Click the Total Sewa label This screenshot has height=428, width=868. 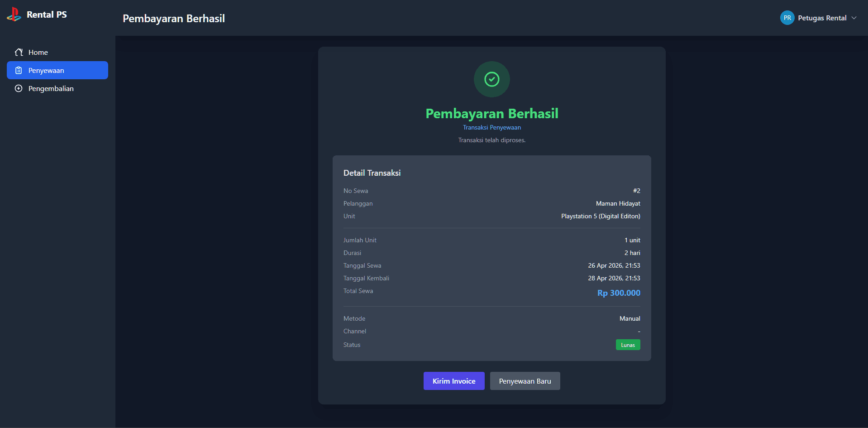358,291
